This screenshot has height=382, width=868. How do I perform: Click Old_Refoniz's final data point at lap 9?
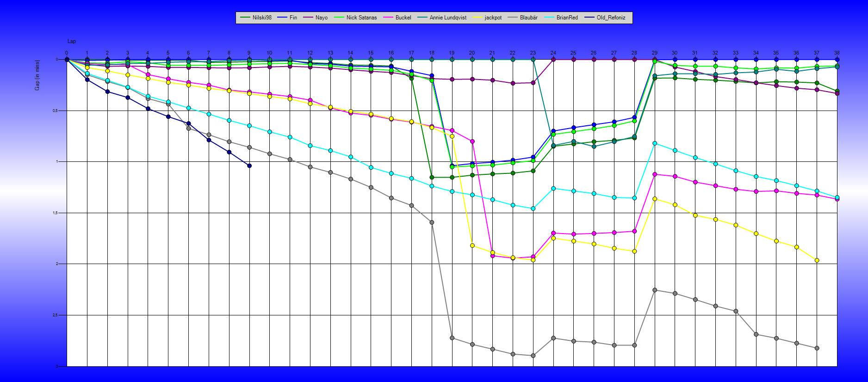point(249,166)
